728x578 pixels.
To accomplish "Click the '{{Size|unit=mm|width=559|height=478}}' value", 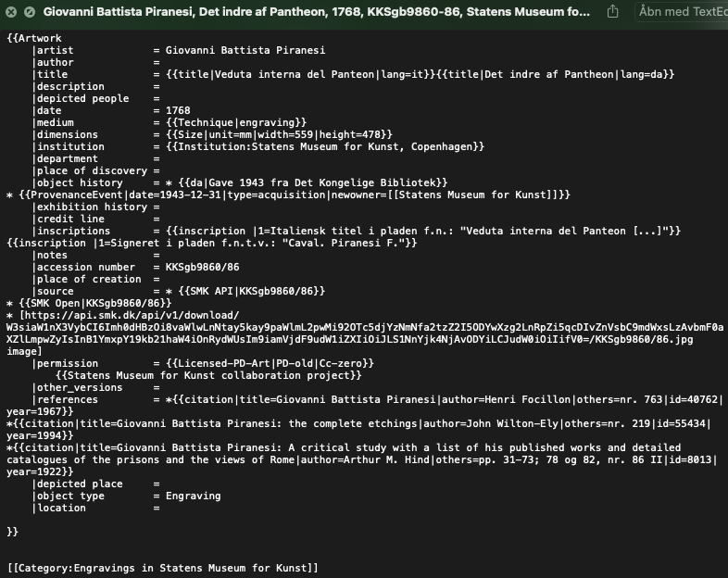I will click(x=279, y=134).
